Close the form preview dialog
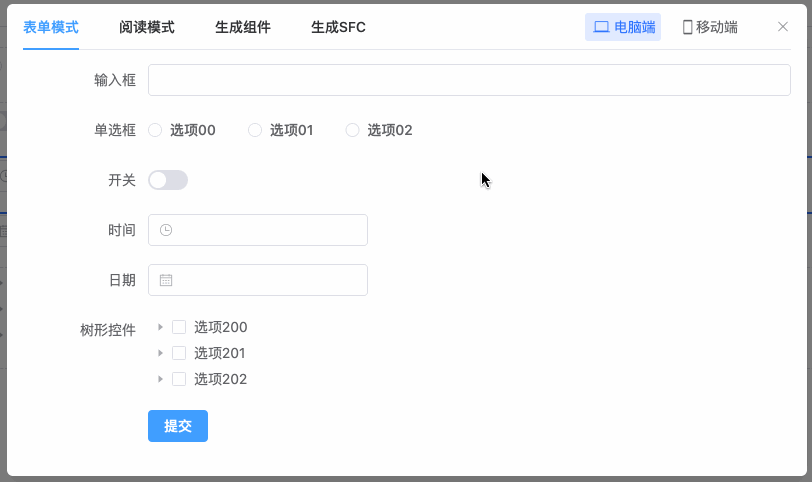812x482 pixels. point(783,27)
